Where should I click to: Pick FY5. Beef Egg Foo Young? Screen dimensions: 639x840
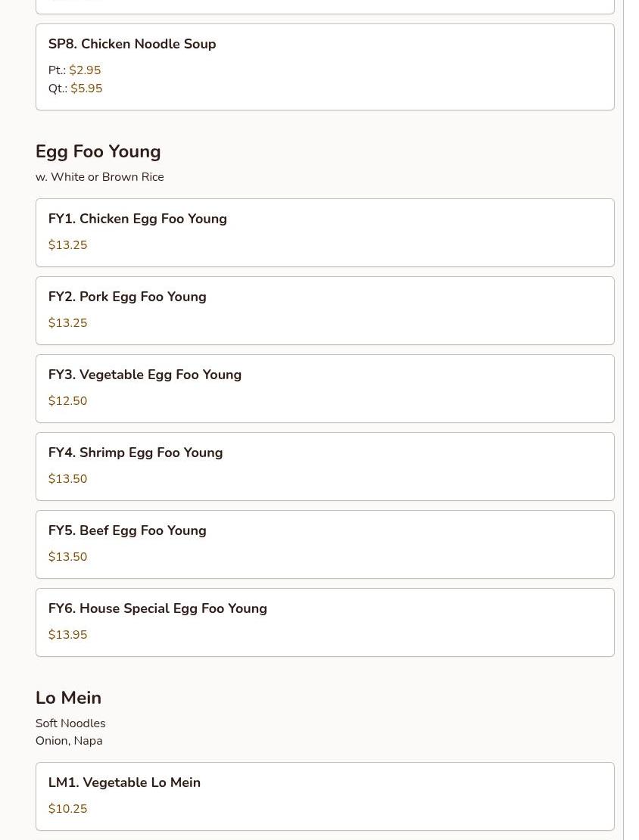click(x=127, y=530)
